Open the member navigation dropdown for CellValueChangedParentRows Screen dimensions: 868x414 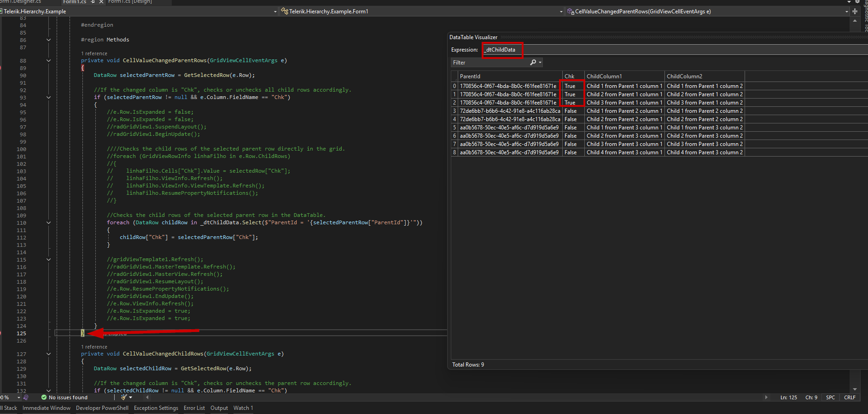click(846, 12)
